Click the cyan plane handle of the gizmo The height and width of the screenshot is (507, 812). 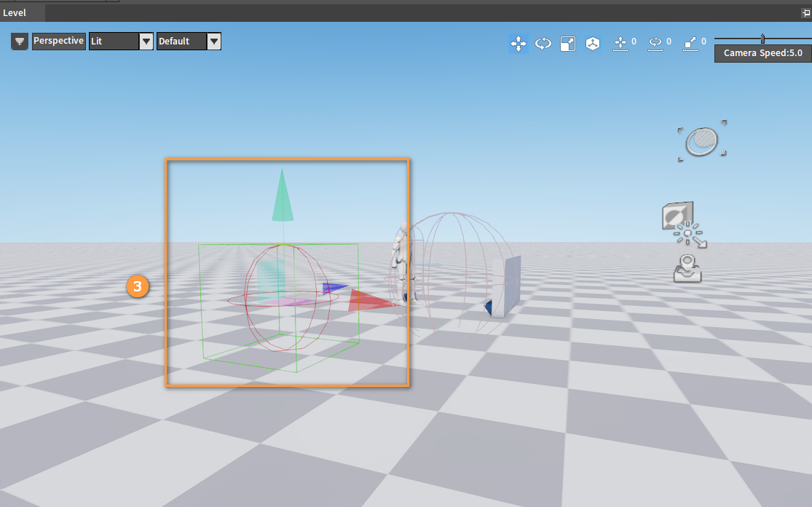(x=271, y=280)
